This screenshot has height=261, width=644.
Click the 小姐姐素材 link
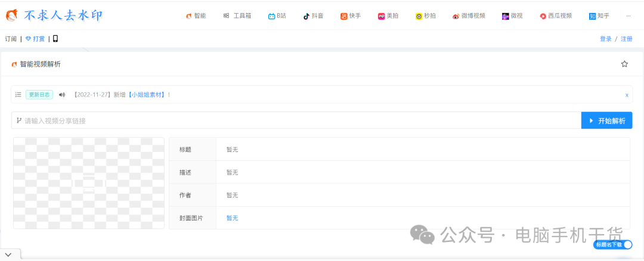[x=147, y=95]
